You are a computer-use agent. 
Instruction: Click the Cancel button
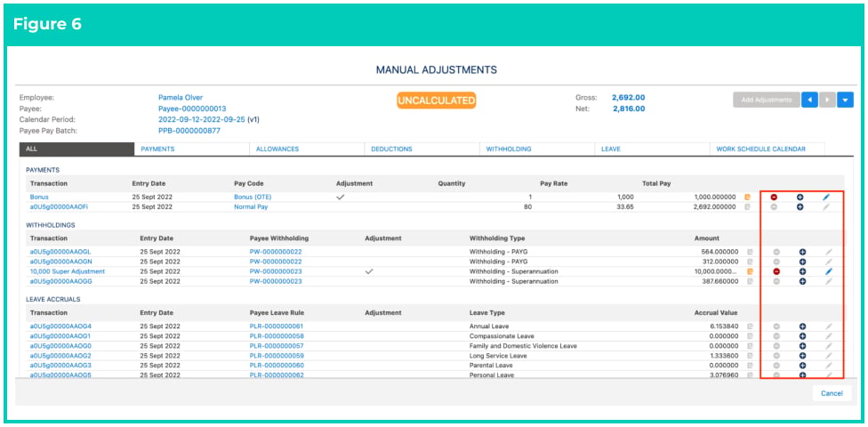click(832, 393)
